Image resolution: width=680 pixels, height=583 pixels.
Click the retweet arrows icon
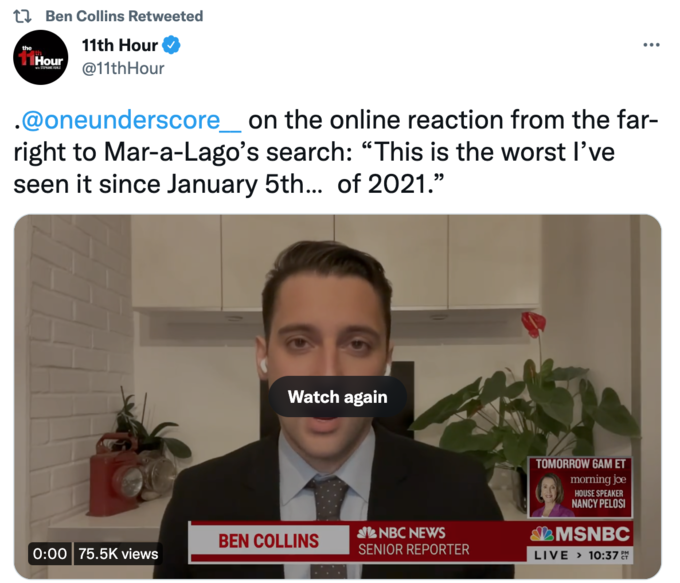click(x=22, y=16)
